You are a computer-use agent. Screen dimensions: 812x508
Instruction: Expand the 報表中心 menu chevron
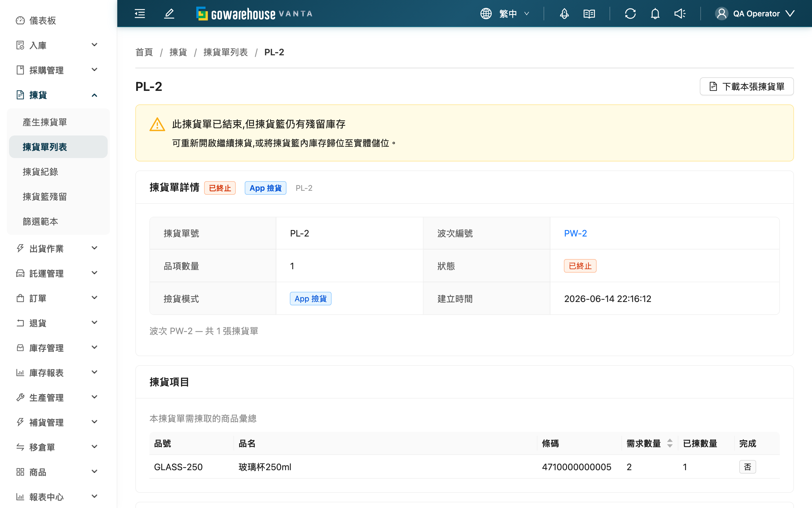(x=95, y=496)
